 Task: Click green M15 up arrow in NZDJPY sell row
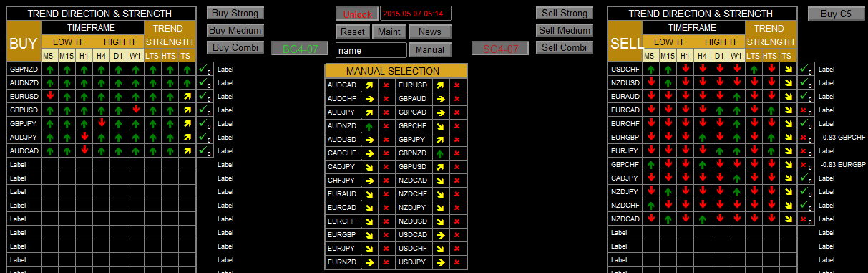tap(668, 192)
